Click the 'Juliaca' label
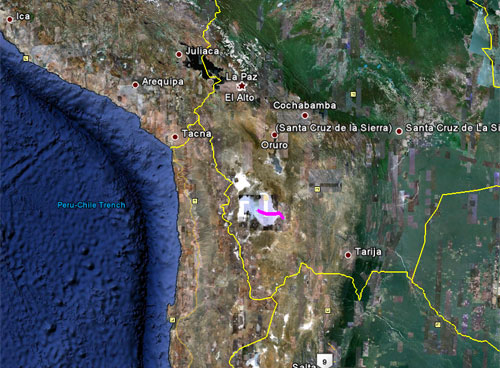 coord(202,51)
